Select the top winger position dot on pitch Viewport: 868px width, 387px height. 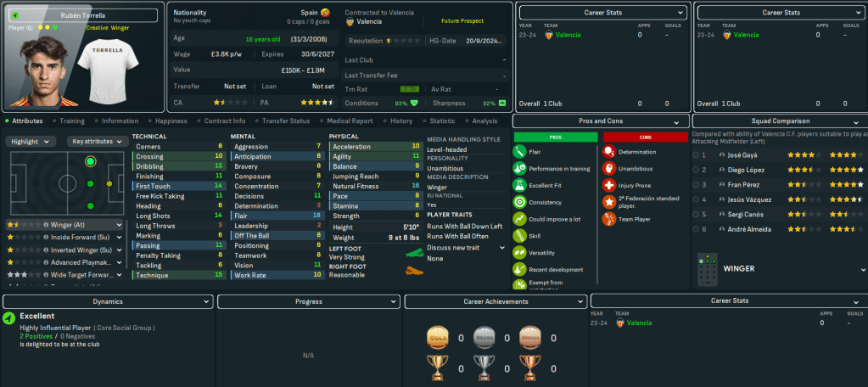90,161
